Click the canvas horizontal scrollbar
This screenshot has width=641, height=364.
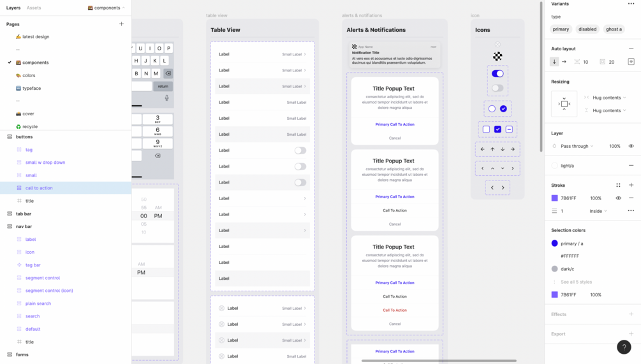[439, 361]
